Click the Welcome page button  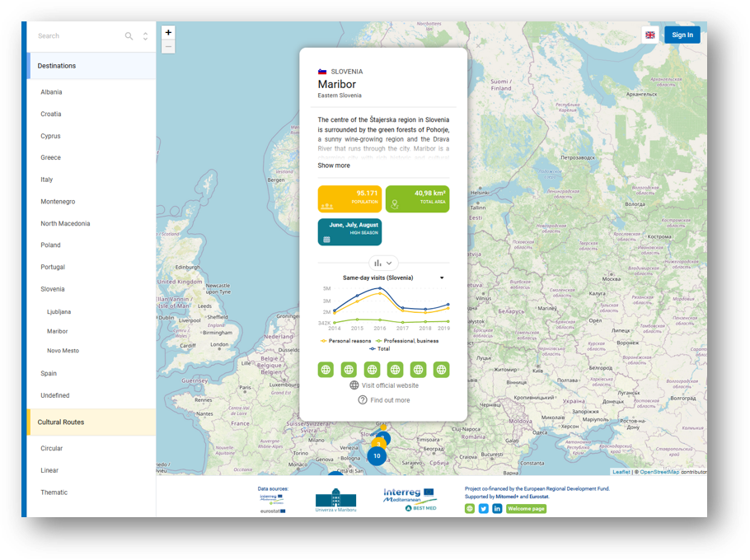(526, 508)
